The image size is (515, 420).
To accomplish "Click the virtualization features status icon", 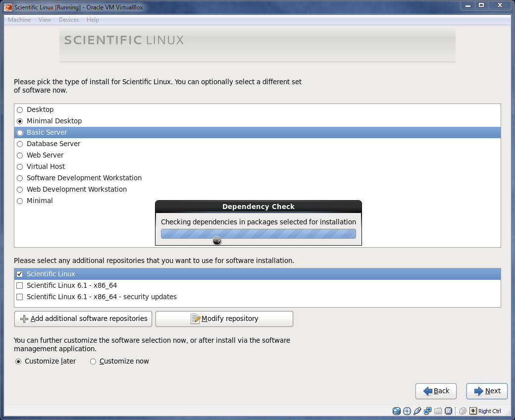I will (x=448, y=411).
